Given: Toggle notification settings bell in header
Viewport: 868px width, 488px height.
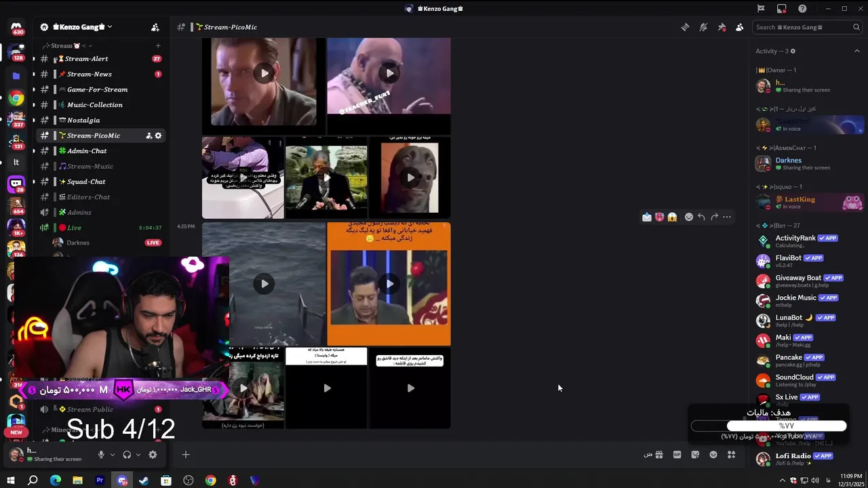Looking at the screenshot, I should coord(703,27).
